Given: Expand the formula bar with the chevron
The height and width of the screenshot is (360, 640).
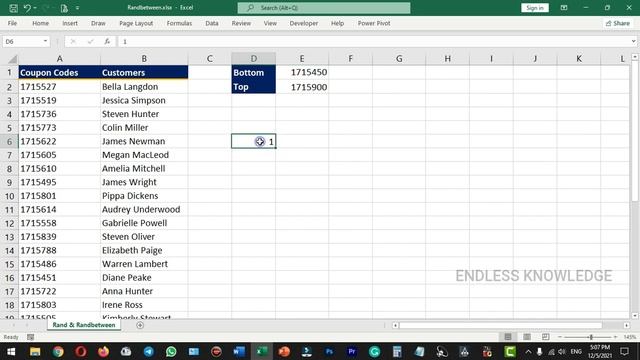Looking at the screenshot, I should click(x=633, y=41).
